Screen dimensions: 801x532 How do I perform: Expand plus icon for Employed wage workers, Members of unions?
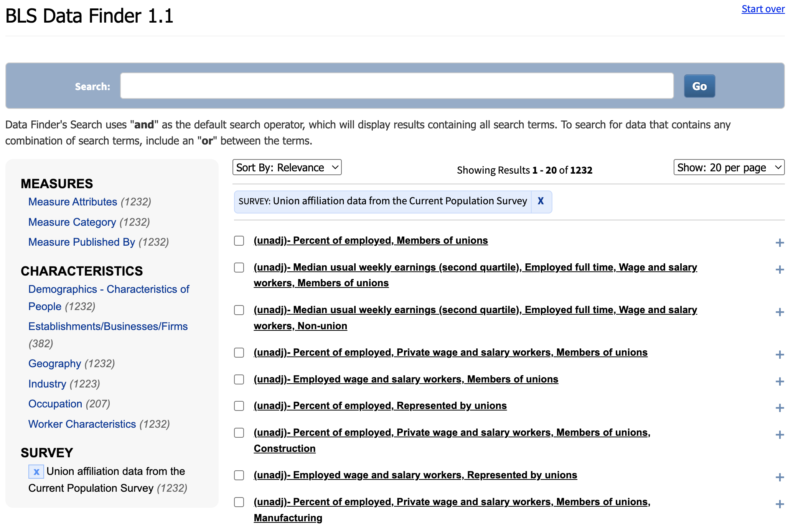[779, 381]
